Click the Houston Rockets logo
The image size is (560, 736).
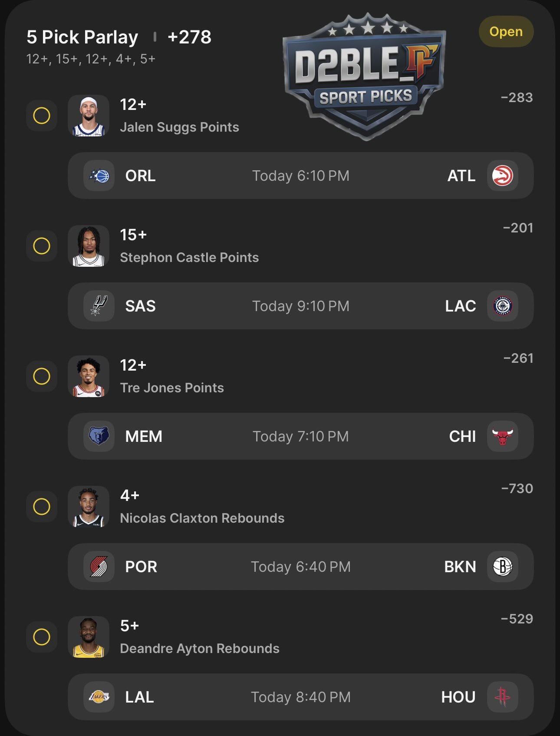(x=502, y=697)
